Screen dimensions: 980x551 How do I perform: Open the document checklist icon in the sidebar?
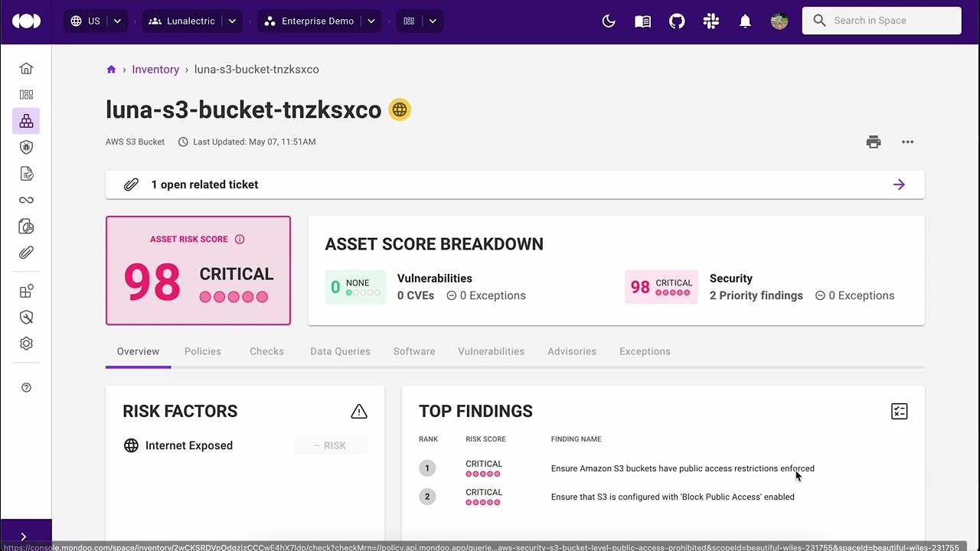[26, 174]
